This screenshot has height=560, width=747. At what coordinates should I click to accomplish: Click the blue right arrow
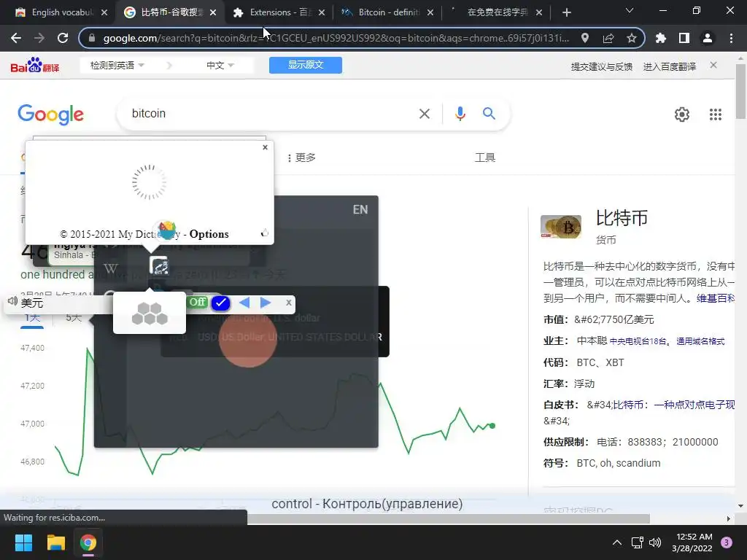pyautogui.click(x=266, y=303)
